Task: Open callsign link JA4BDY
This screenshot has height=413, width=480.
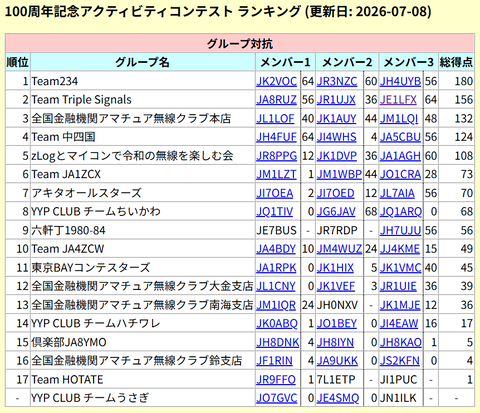Action: [x=276, y=249]
